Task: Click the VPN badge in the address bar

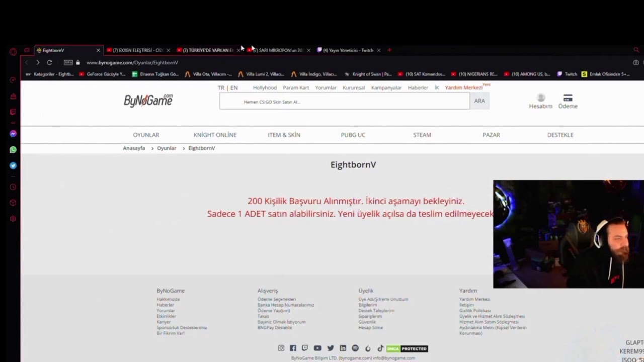Action: (68, 62)
